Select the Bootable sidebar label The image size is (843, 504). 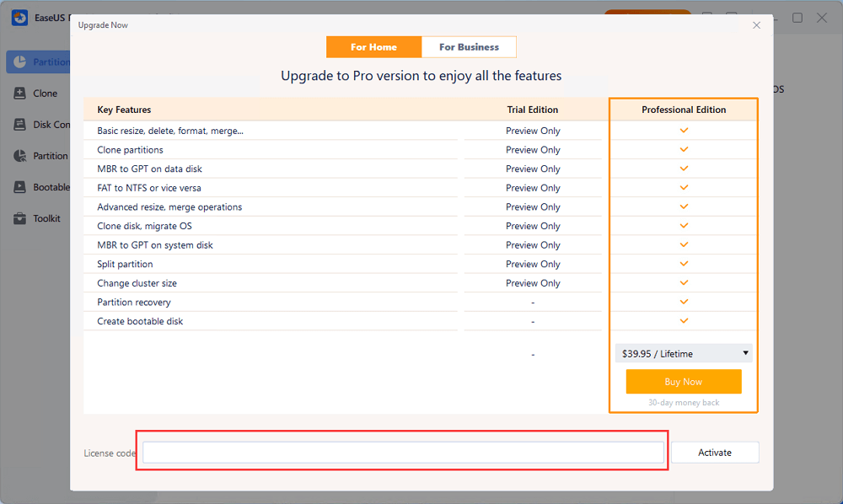tap(51, 187)
